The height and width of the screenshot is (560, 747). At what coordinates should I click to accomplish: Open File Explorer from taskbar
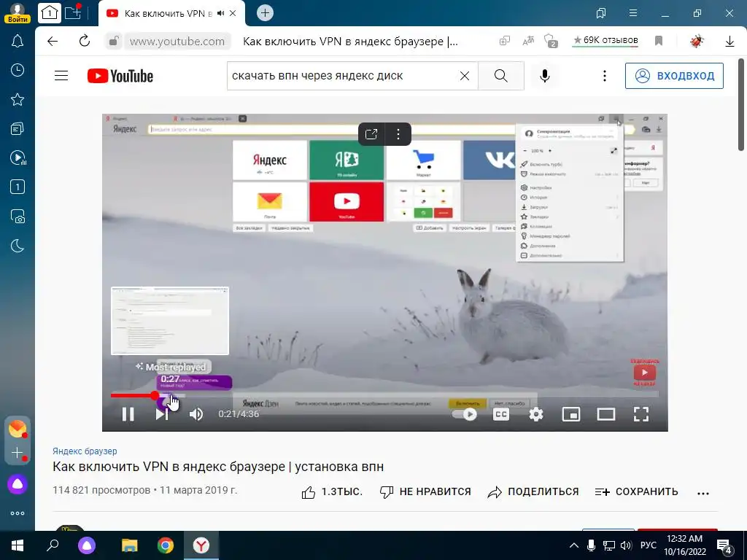[x=129, y=545]
